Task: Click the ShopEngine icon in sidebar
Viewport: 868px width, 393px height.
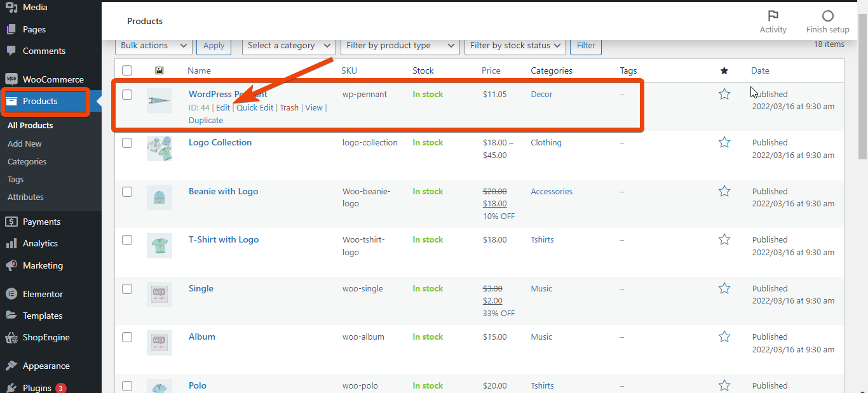Action: 11,337
